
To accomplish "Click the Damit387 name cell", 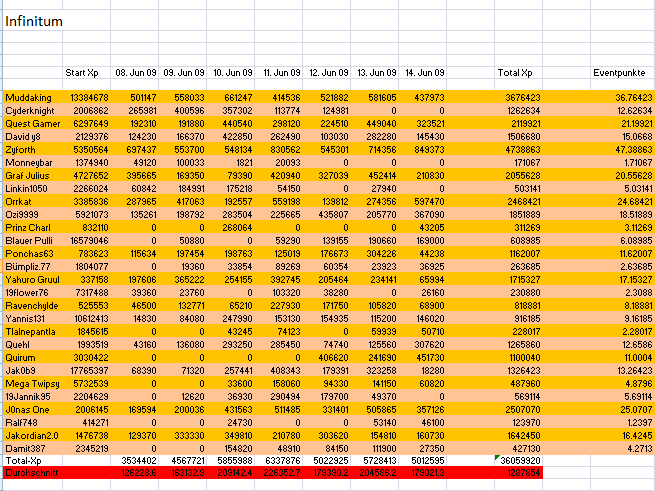I will coord(33,448).
